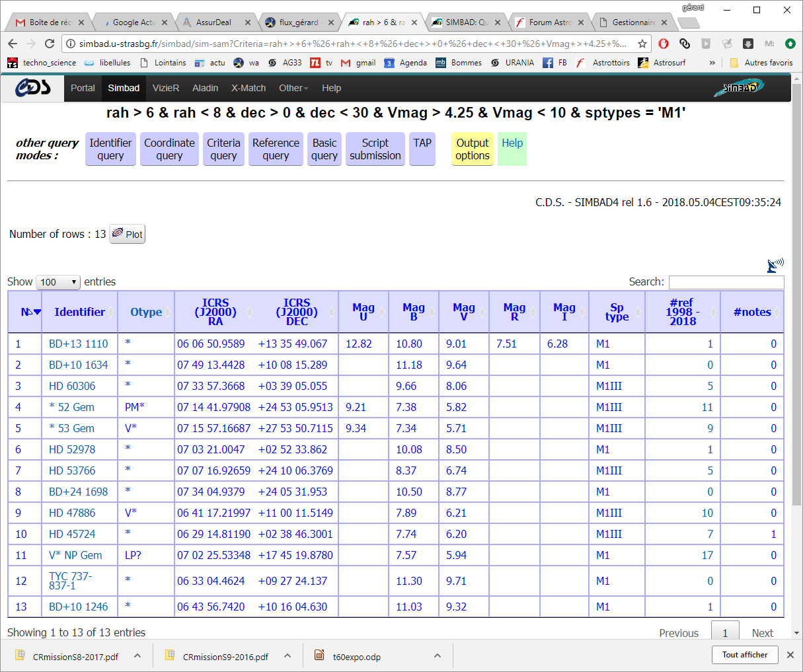Open the BD+13 1110 identifier link

(78, 344)
